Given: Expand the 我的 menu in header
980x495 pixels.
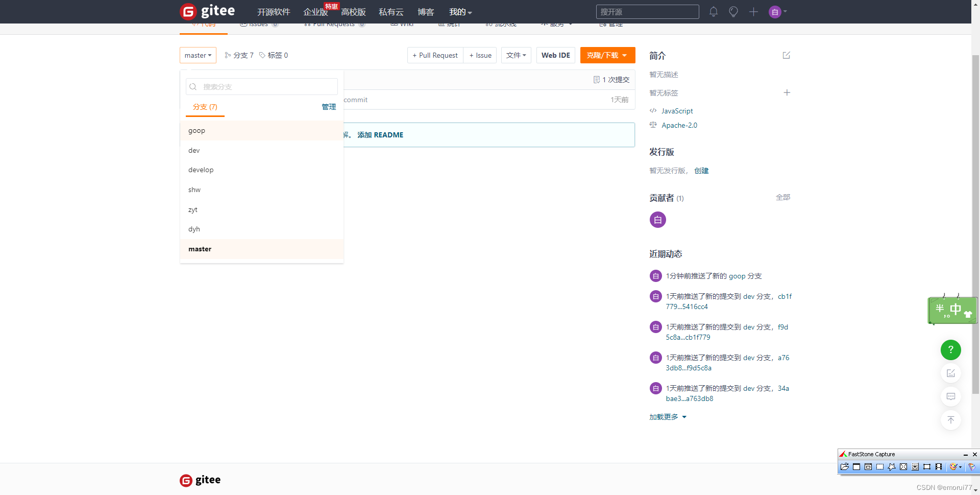Looking at the screenshot, I should point(460,12).
